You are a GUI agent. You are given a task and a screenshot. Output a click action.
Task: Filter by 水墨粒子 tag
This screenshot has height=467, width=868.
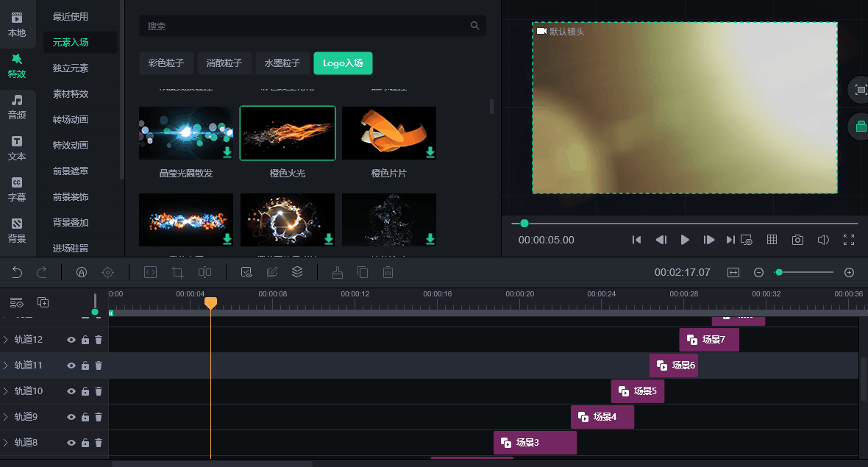coord(282,63)
